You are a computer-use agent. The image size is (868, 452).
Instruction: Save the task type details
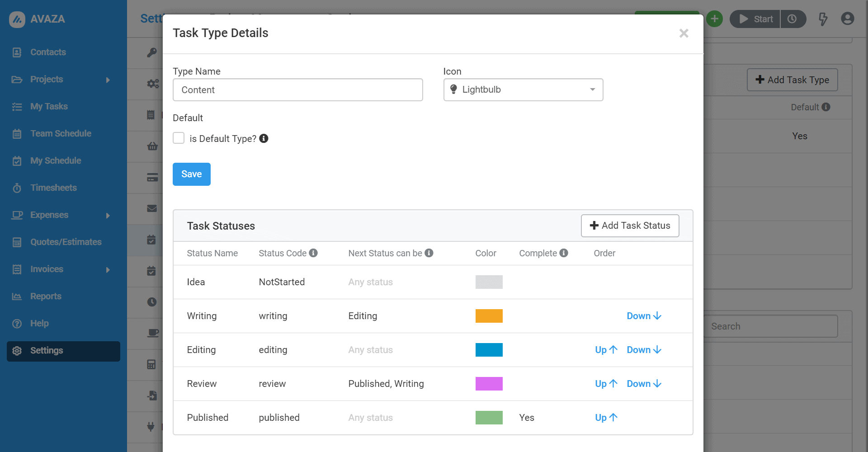click(x=191, y=174)
